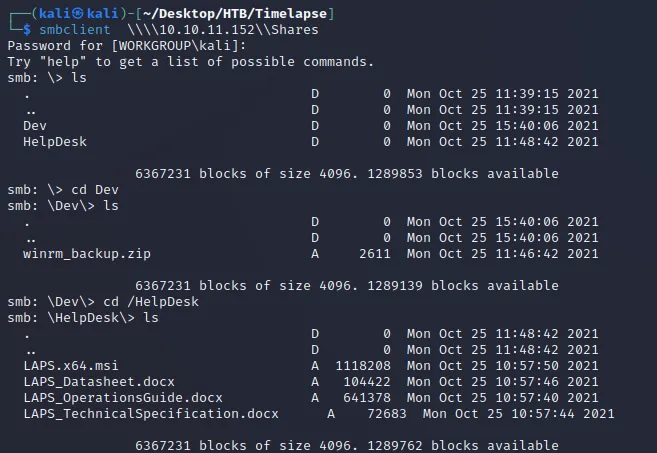The width and height of the screenshot is (657, 453).
Task: Select the LAPS_Datasheet.docx filename
Action: coord(99,382)
